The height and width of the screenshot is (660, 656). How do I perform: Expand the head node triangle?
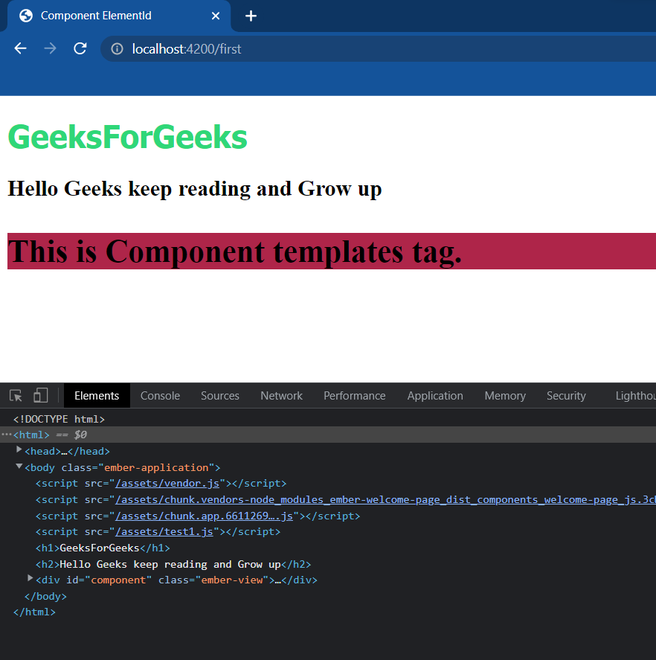[x=19, y=450]
